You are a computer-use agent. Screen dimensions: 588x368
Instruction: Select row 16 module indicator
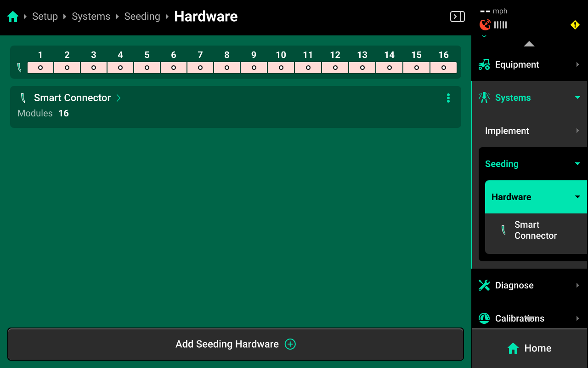tap(443, 68)
